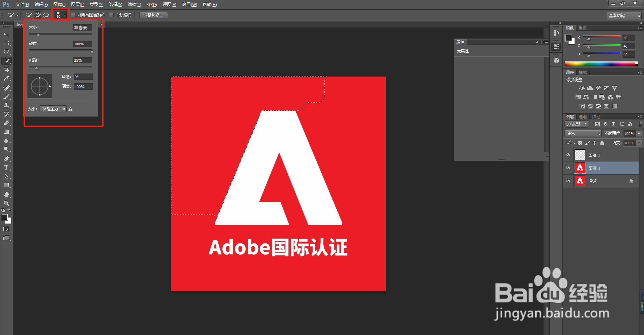Image resolution: width=644 pixels, height=335 pixels.
Task: Open the History panel icon
Action: coord(556,33)
